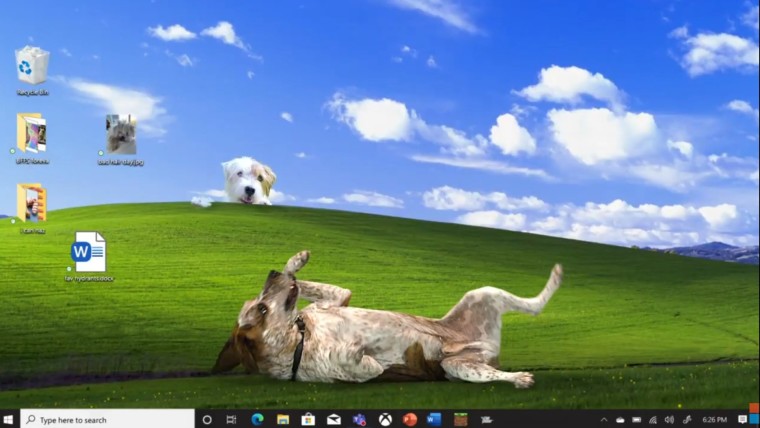This screenshot has width=760, height=428.
Task: Open Word from the taskbar
Action: pos(434,419)
